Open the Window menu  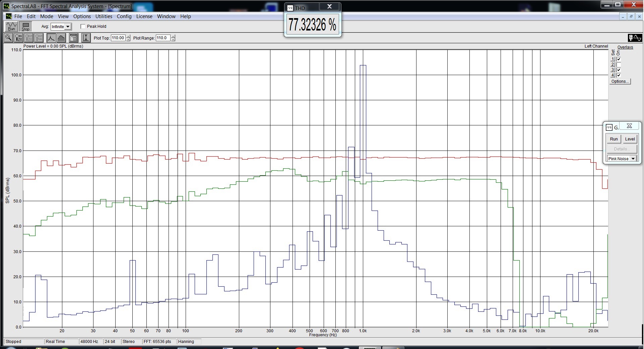tap(166, 16)
